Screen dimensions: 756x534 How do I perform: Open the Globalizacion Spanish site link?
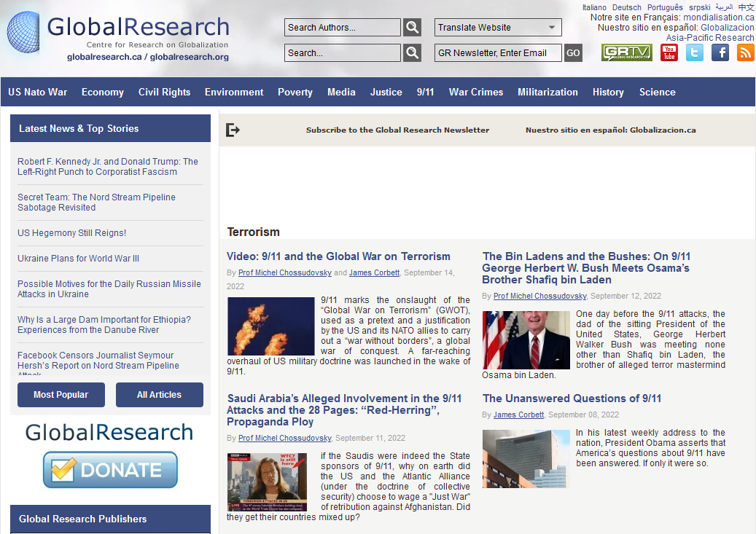click(x=728, y=28)
